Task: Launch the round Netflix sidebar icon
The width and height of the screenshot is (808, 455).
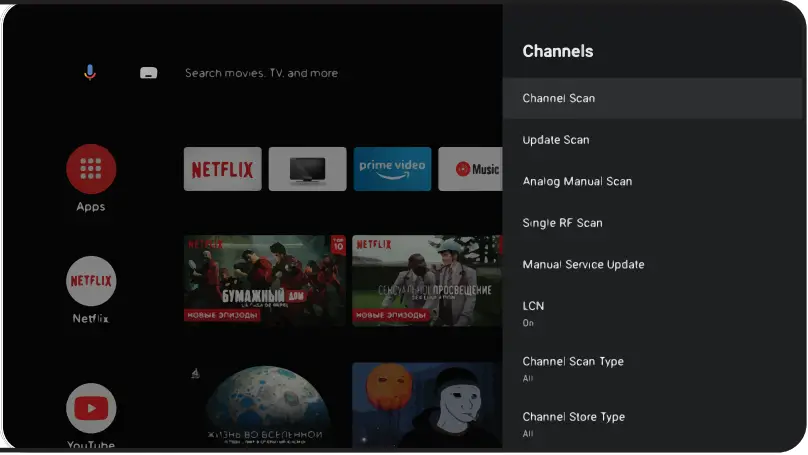Action: [91, 281]
